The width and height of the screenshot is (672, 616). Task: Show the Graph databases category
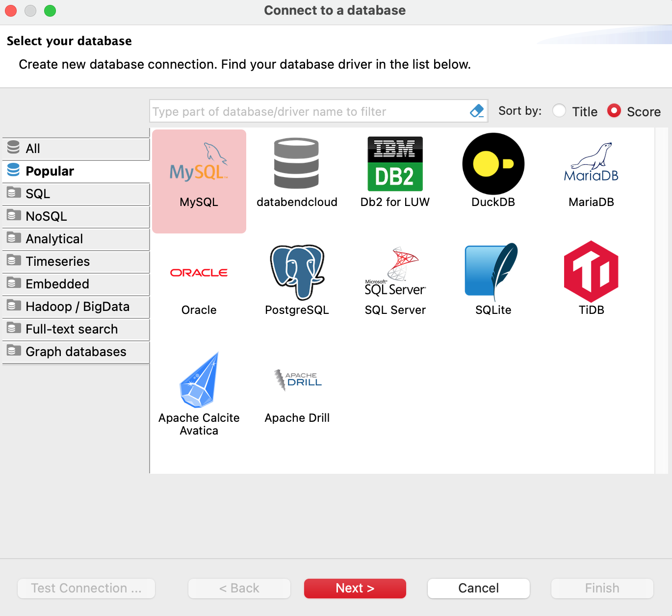(76, 352)
